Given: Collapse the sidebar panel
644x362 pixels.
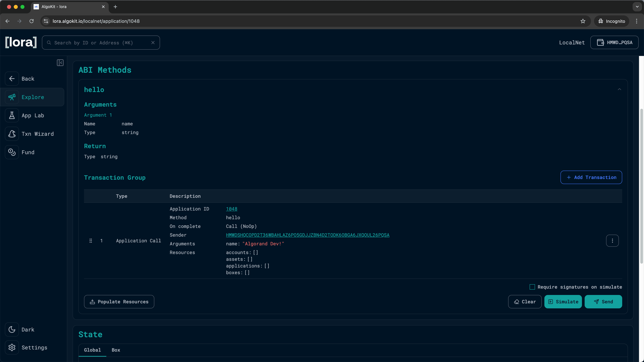Looking at the screenshot, I should click(x=60, y=63).
